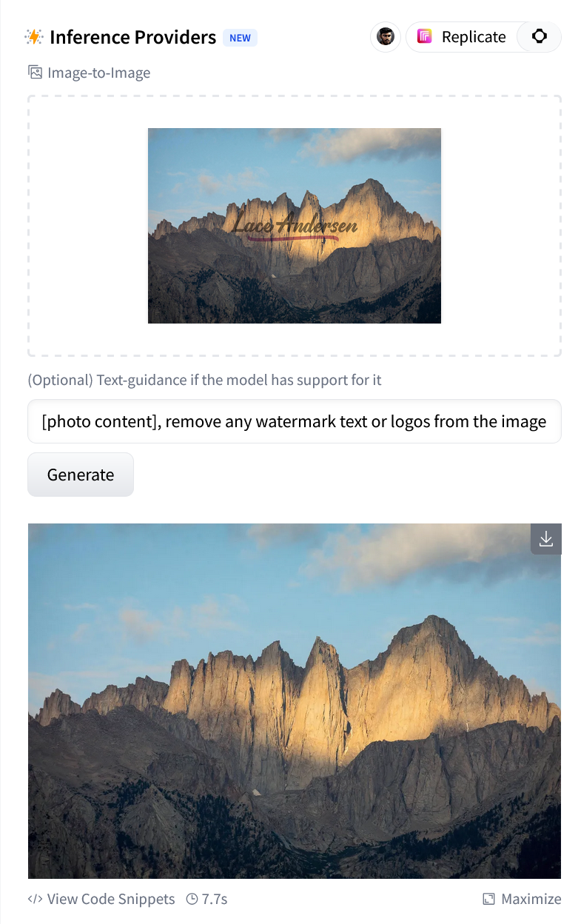578x924 pixels.
Task: Open the provider settings circle icon beside Replicate
Action: (x=540, y=36)
